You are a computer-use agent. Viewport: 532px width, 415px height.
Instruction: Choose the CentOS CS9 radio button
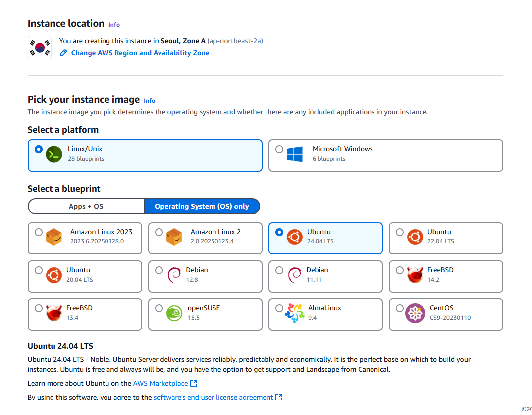tap(400, 308)
